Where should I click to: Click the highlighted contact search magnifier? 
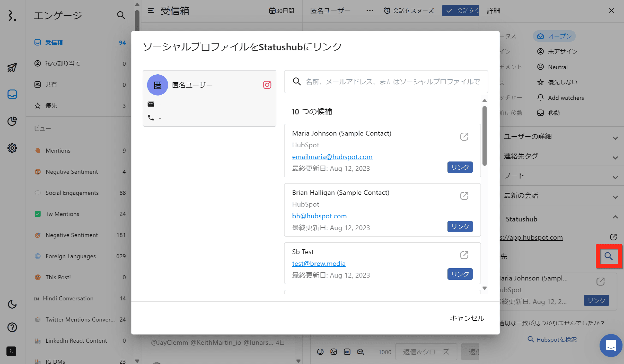point(608,256)
